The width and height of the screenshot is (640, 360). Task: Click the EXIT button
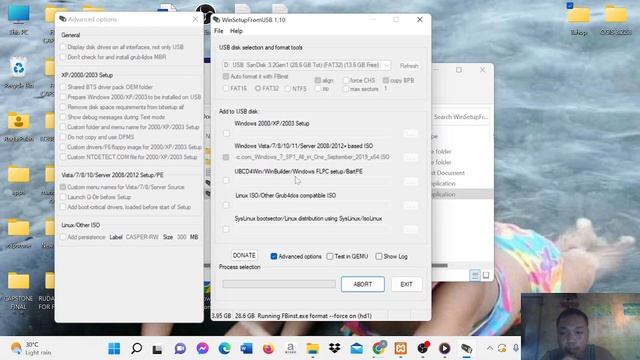(x=406, y=284)
